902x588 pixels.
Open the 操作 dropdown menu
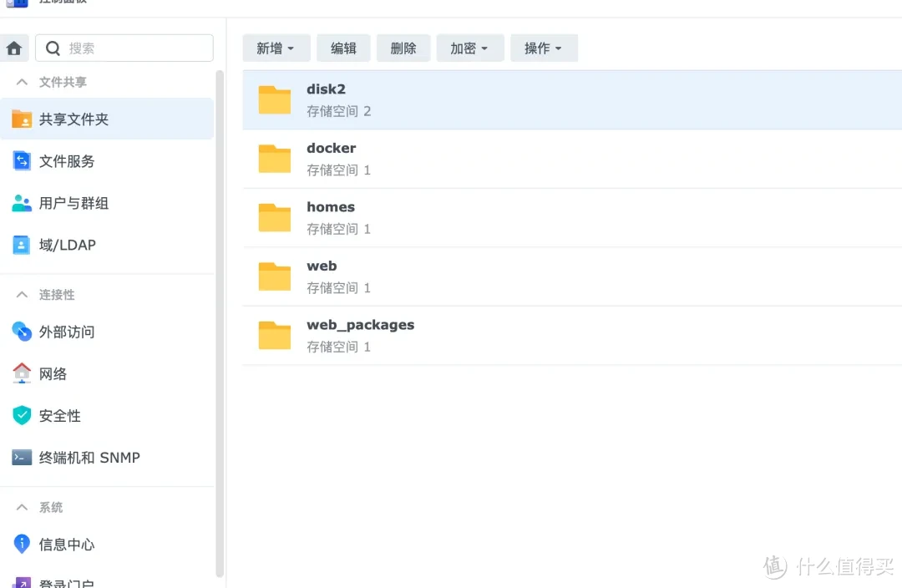544,48
